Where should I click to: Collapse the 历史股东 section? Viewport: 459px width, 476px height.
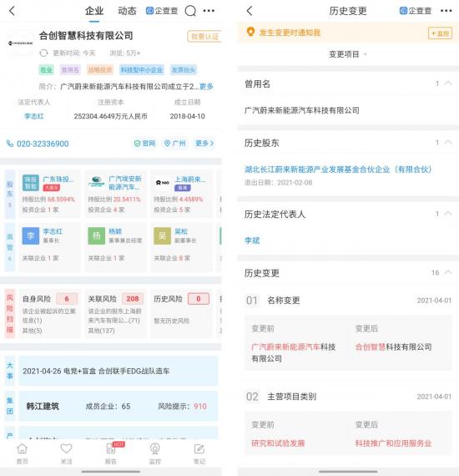pos(448,142)
